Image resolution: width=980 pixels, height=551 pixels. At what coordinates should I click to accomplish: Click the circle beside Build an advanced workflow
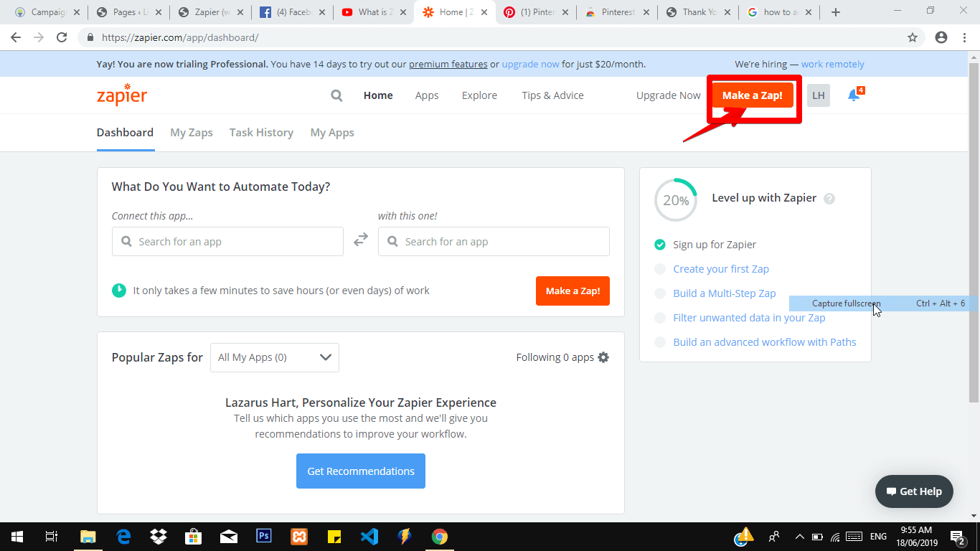click(660, 342)
